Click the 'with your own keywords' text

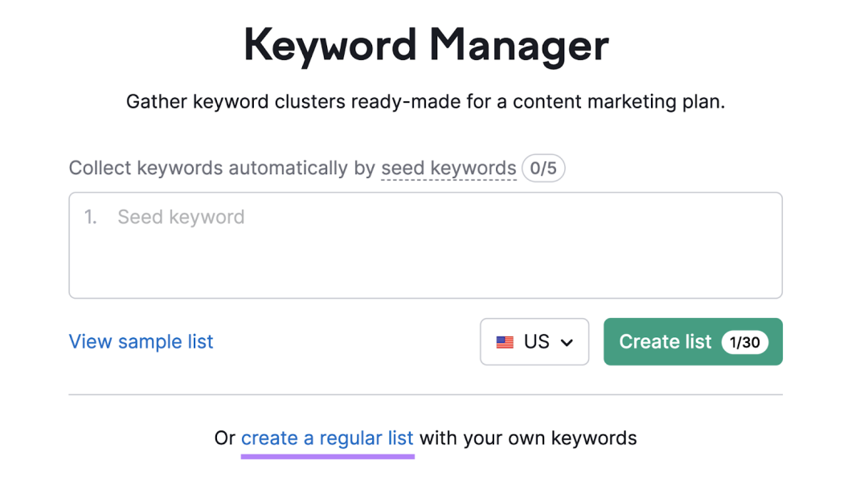(x=528, y=438)
